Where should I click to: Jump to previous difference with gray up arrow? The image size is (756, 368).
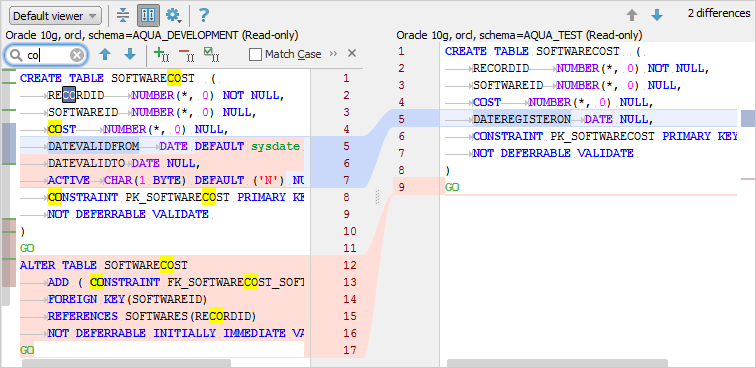click(x=632, y=15)
